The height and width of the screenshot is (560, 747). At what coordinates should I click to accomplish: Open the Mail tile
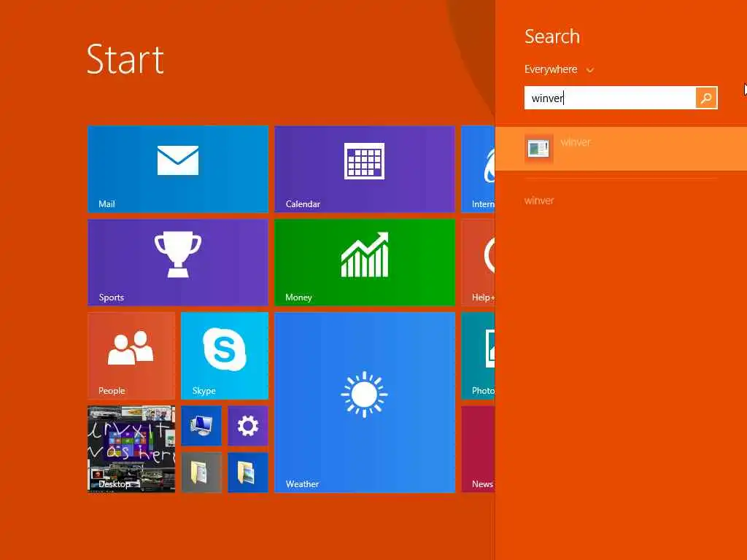point(178,168)
